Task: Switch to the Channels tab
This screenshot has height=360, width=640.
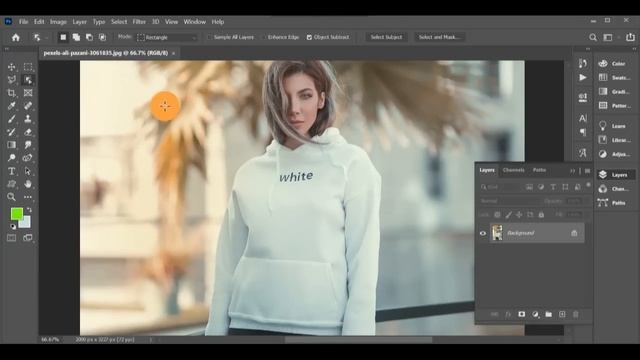Action: click(x=513, y=170)
